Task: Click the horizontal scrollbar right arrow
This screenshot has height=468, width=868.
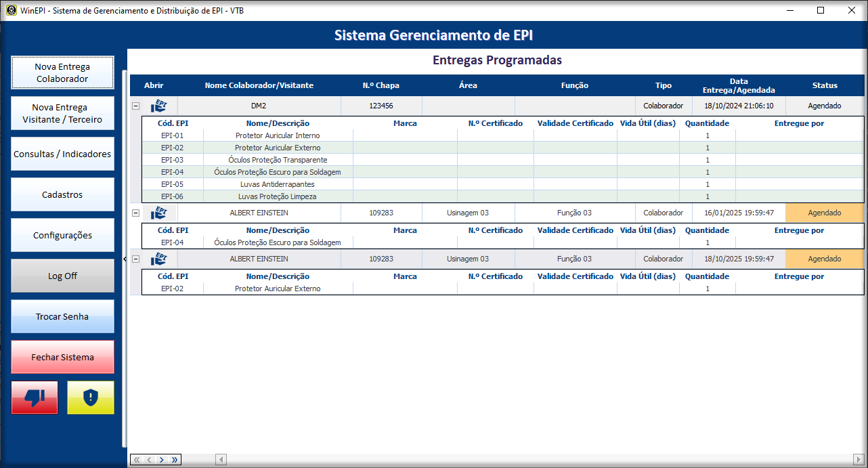Action: click(x=858, y=460)
